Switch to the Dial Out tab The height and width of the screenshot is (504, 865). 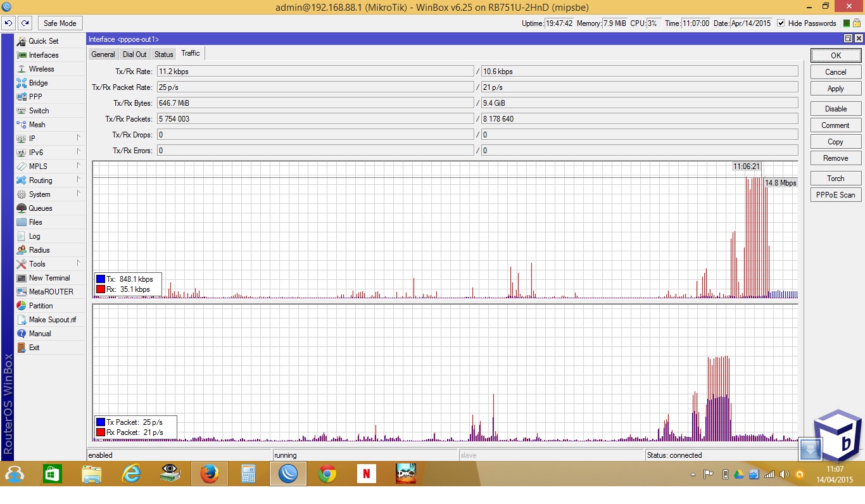point(135,54)
